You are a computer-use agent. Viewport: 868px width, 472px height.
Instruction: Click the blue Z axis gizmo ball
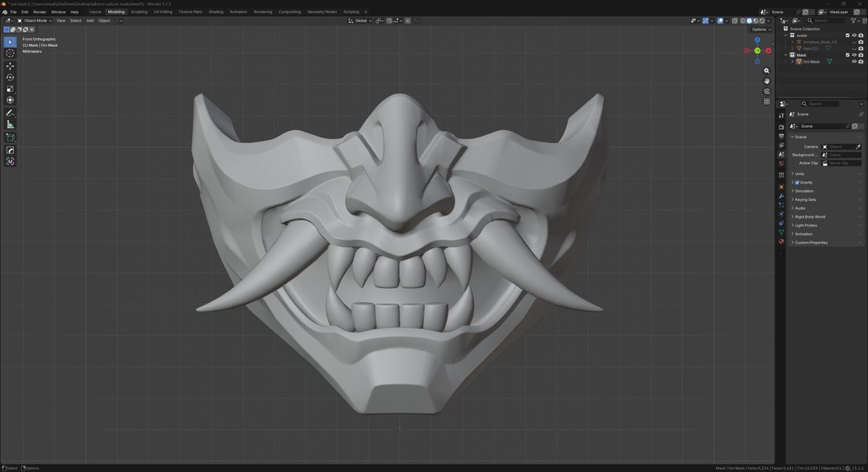(757, 40)
